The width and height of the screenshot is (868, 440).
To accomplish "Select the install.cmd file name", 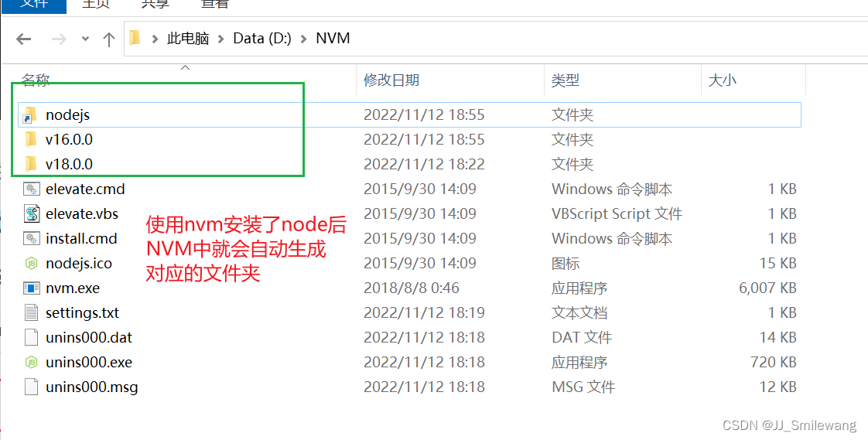I will tap(81, 238).
